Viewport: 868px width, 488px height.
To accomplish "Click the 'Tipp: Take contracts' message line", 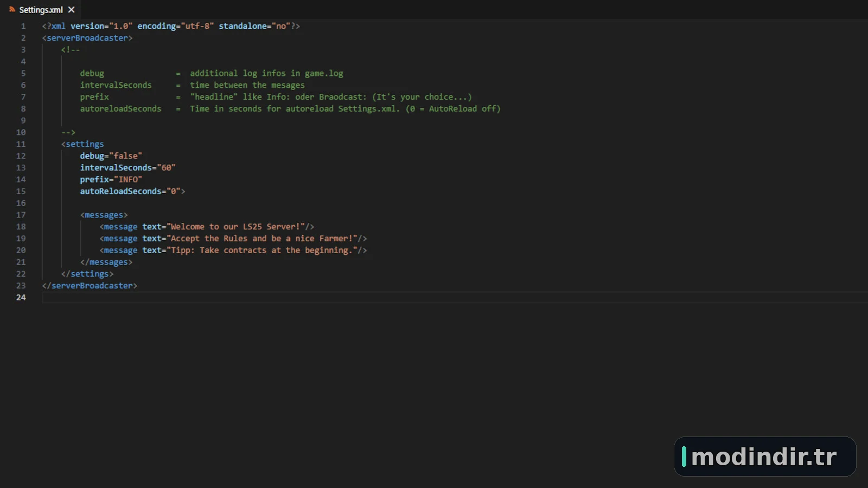I will coord(233,251).
